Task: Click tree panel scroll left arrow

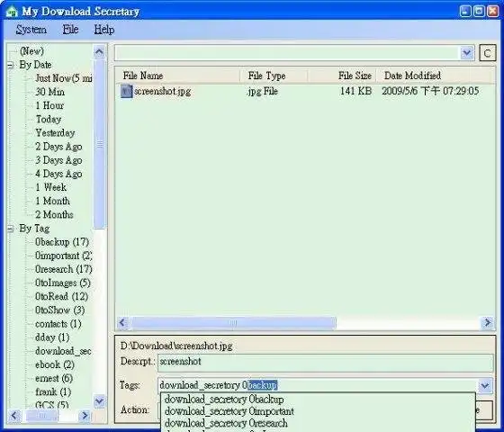Action: click(14, 416)
